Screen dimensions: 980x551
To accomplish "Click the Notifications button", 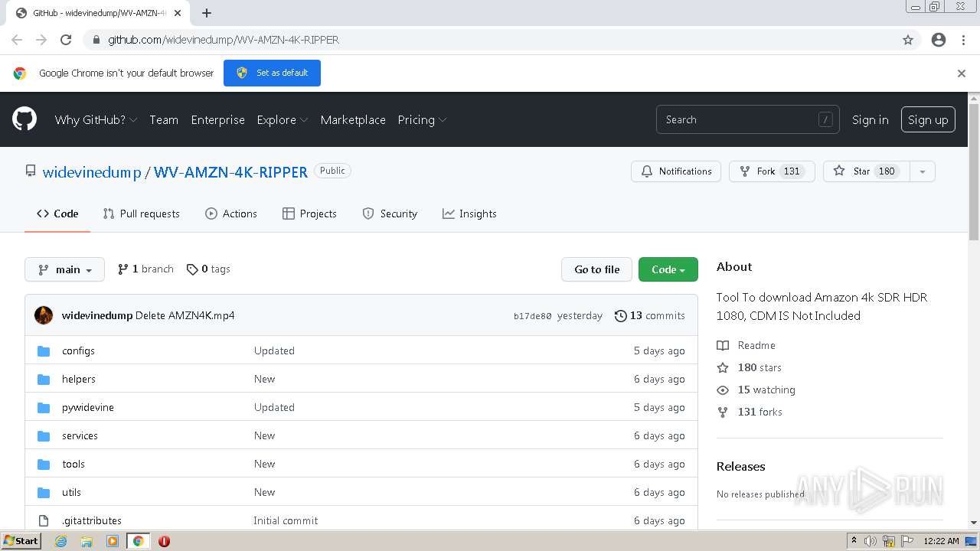I will pyautogui.click(x=677, y=171).
